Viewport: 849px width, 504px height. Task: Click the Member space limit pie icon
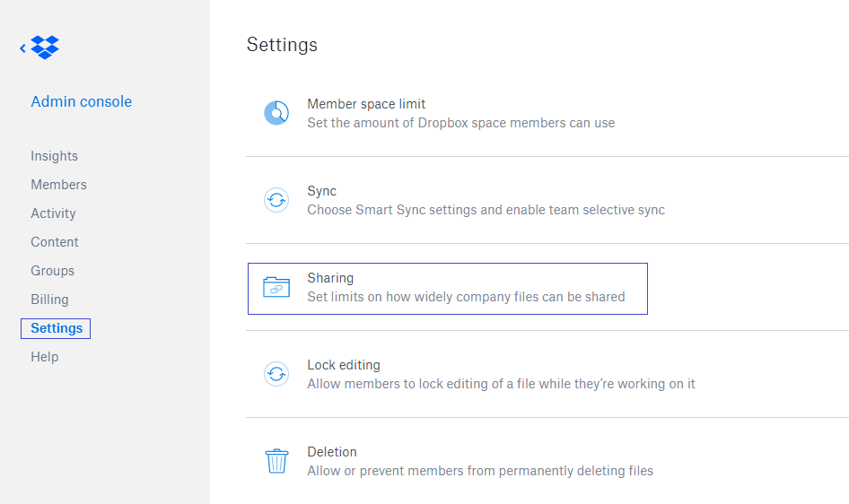click(276, 113)
